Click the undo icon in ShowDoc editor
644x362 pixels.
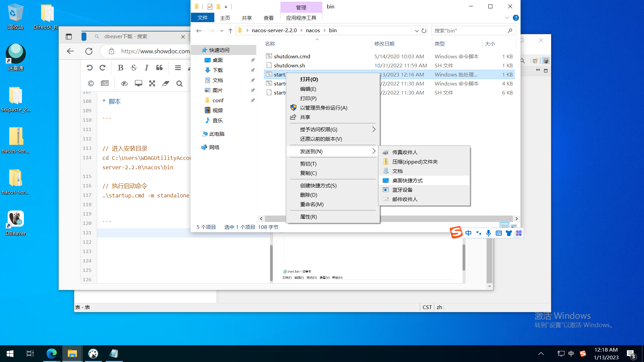[90, 68]
